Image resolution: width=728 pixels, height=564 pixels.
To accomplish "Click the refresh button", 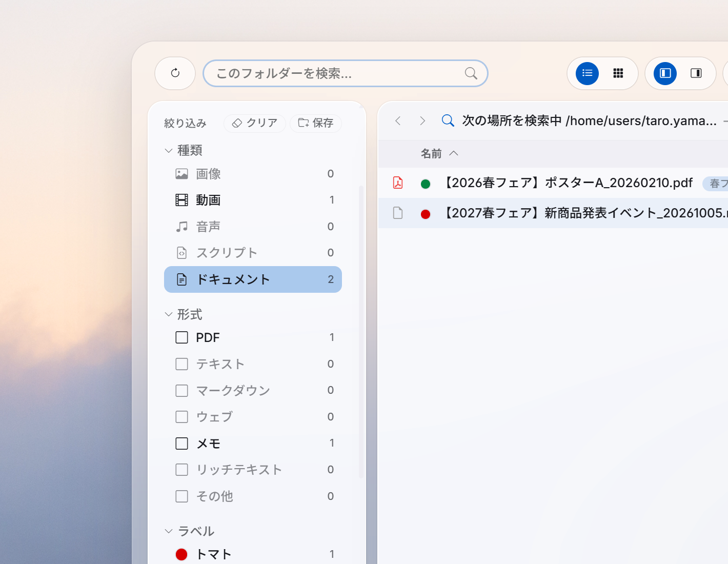I will [x=175, y=73].
